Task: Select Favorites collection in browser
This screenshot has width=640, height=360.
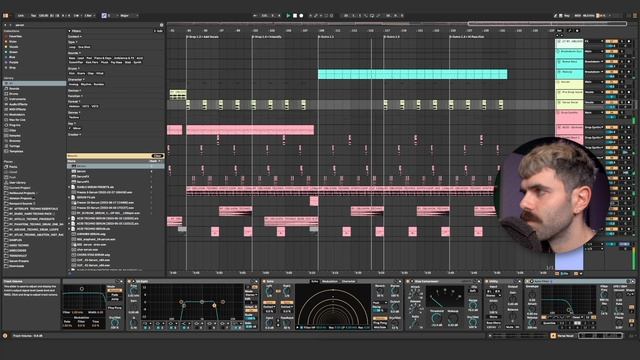Action: [x=15, y=36]
